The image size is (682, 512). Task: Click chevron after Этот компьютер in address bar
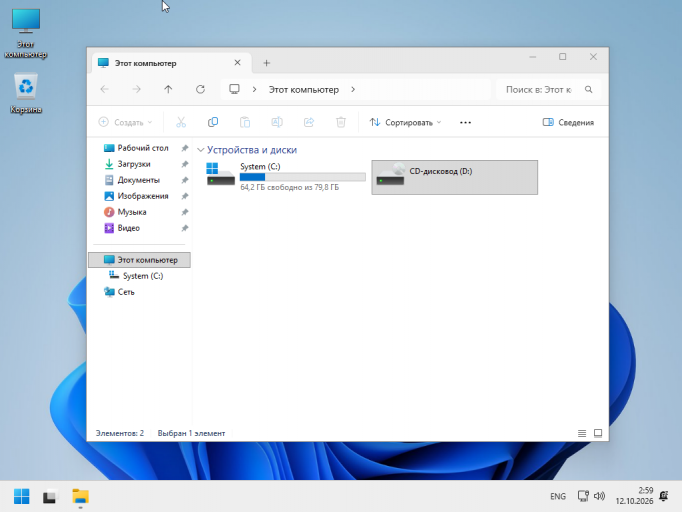point(353,89)
